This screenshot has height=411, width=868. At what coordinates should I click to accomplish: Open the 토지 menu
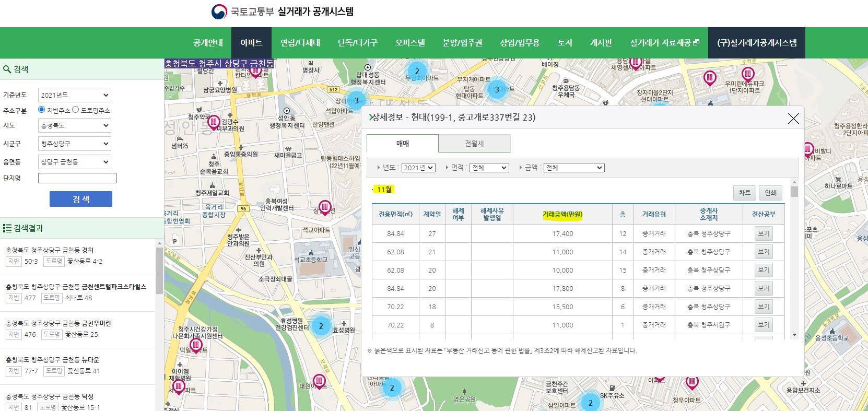tap(565, 43)
